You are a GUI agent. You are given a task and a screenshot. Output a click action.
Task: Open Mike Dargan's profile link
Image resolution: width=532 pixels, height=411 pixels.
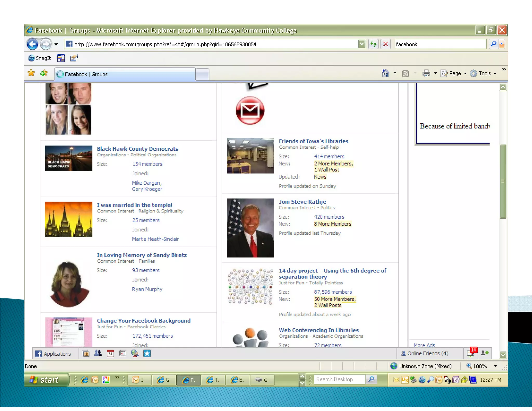pos(147,183)
